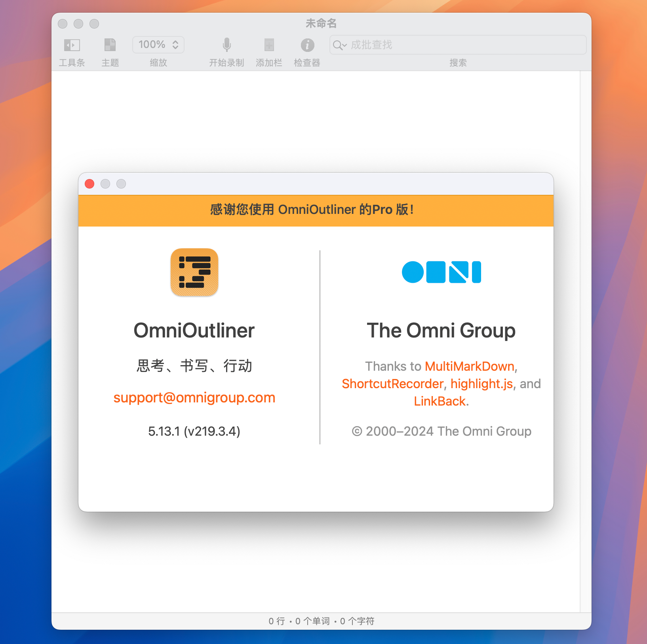Open the 100% zoom dropdown
The height and width of the screenshot is (644, 647).
point(158,45)
